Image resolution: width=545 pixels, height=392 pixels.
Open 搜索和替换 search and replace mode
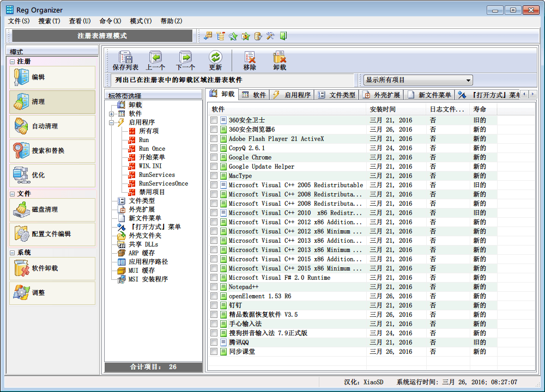tap(52, 151)
